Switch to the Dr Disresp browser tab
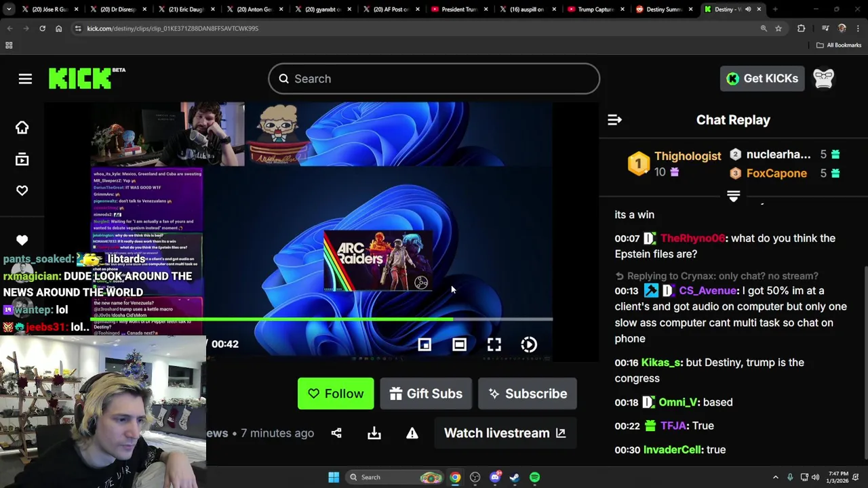The width and height of the screenshot is (868, 488). tap(117, 9)
